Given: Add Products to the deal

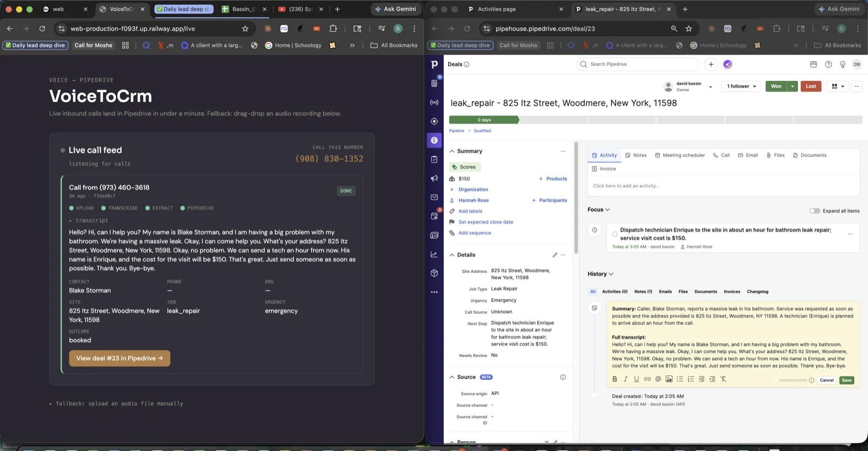Looking at the screenshot, I should coord(553,179).
